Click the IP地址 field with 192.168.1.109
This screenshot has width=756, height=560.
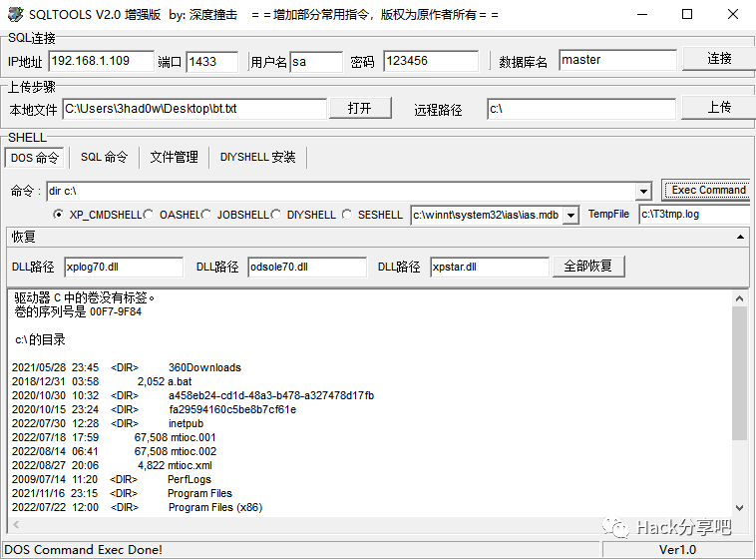pos(101,61)
